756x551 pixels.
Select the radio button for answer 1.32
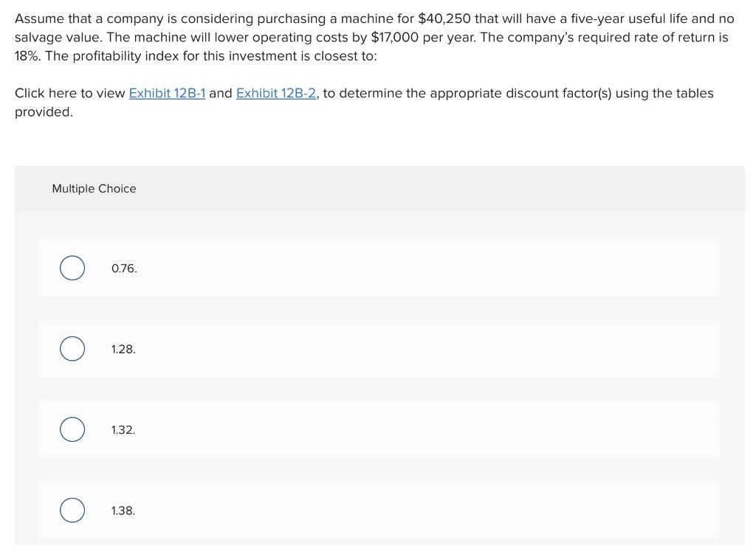point(72,429)
